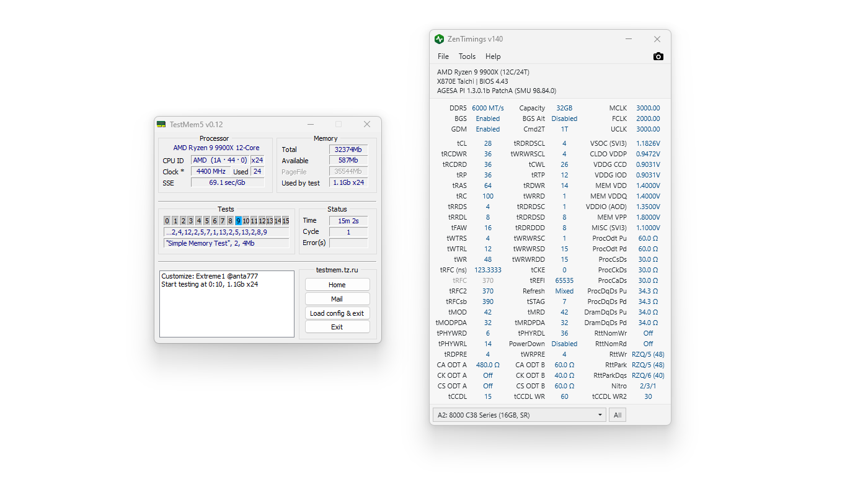Open the Help menu in ZenTimings
The image size is (868, 487).
pyautogui.click(x=493, y=56)
